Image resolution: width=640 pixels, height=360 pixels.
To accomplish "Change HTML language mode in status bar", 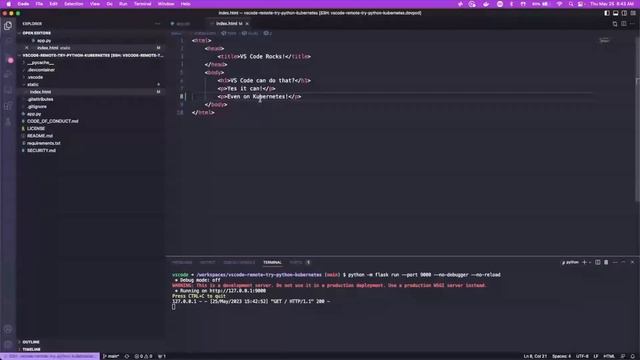I will [x=609, y=356].
